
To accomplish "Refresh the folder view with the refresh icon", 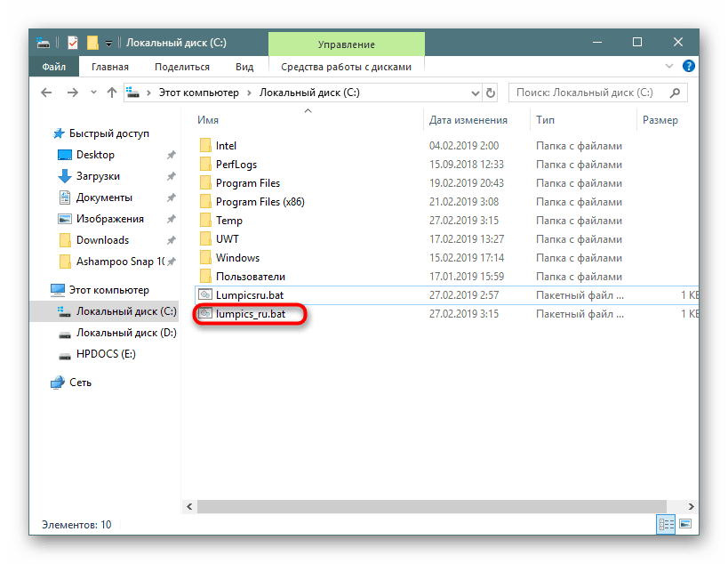I will point(492,92).
